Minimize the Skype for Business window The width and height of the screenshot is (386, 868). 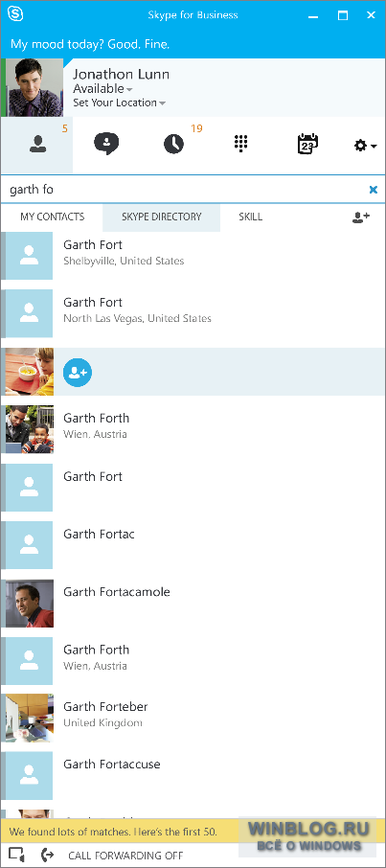(x=314, y=15)
